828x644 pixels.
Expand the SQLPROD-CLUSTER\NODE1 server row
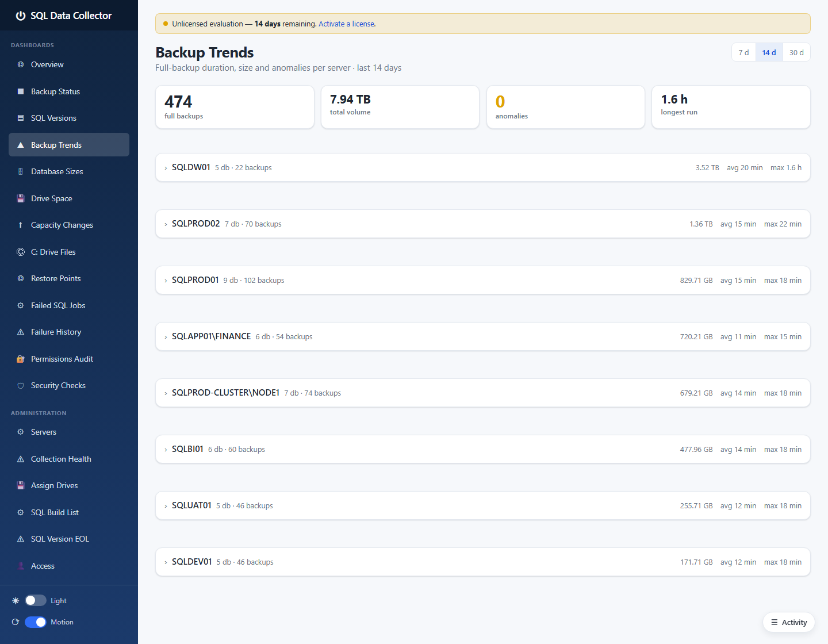click(x=483, y=393)
